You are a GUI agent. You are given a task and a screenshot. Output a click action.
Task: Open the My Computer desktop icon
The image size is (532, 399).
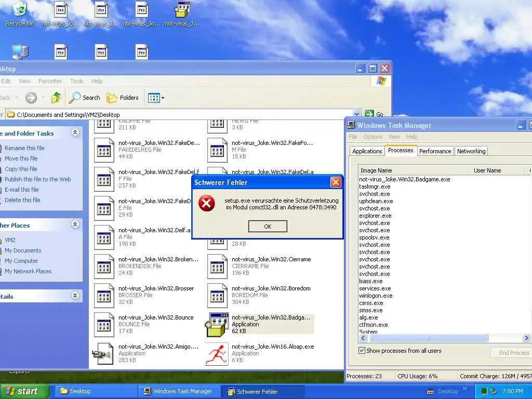20,52
